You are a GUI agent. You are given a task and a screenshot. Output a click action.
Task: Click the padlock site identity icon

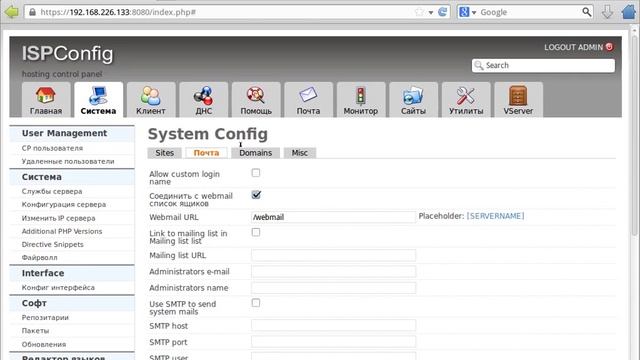33,12
